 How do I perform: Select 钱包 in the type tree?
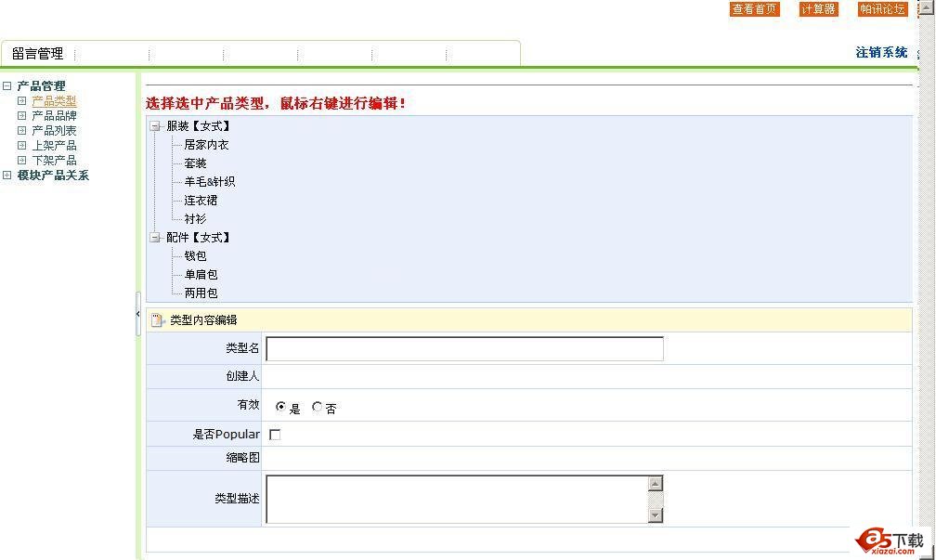(x=195, y=256)
